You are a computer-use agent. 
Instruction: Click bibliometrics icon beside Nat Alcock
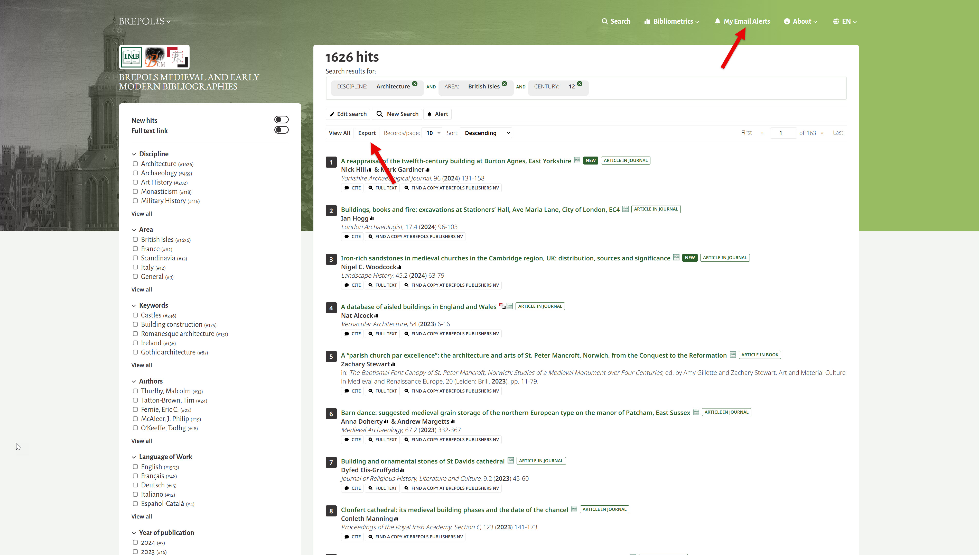[x=376, y=316]
